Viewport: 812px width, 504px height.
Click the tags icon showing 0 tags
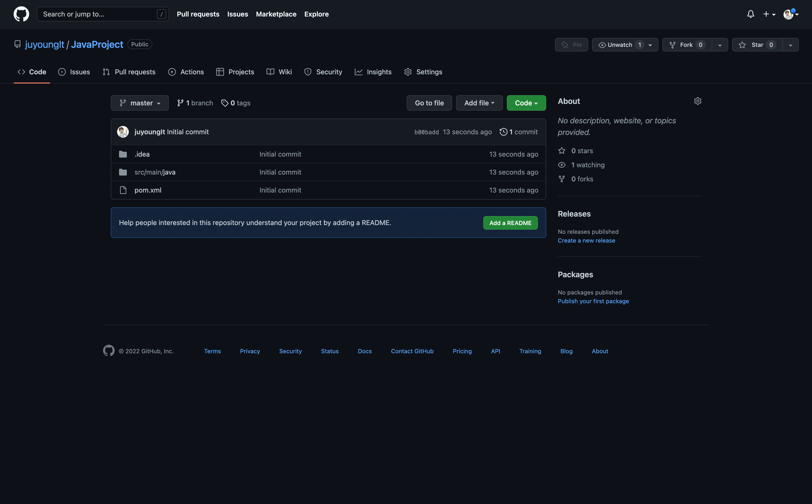point(225,103)
